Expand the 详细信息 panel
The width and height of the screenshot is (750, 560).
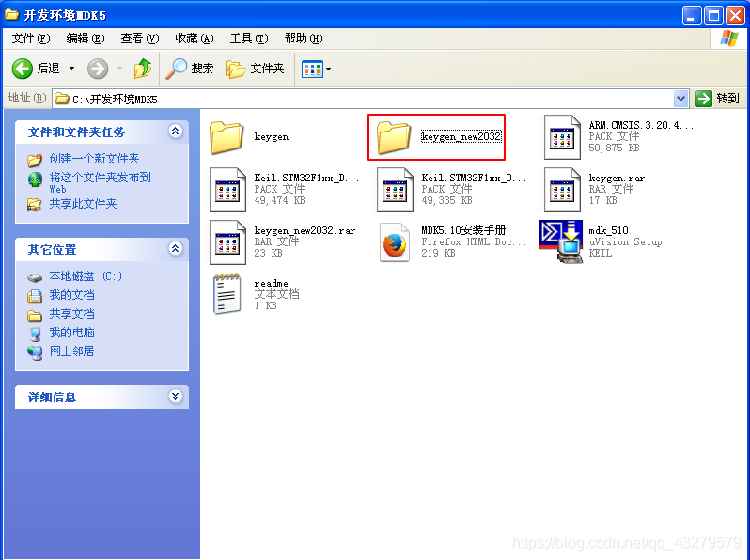click(176, 396)
